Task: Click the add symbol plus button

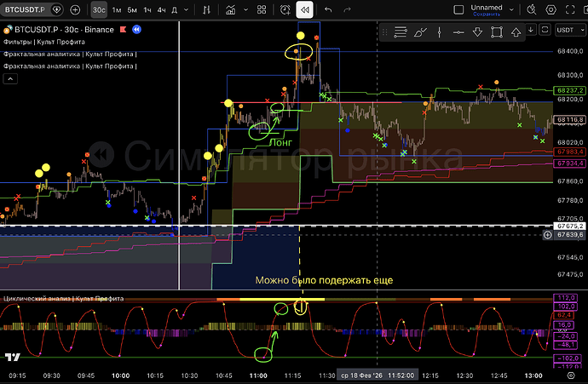Action: [x=75, y=10]
